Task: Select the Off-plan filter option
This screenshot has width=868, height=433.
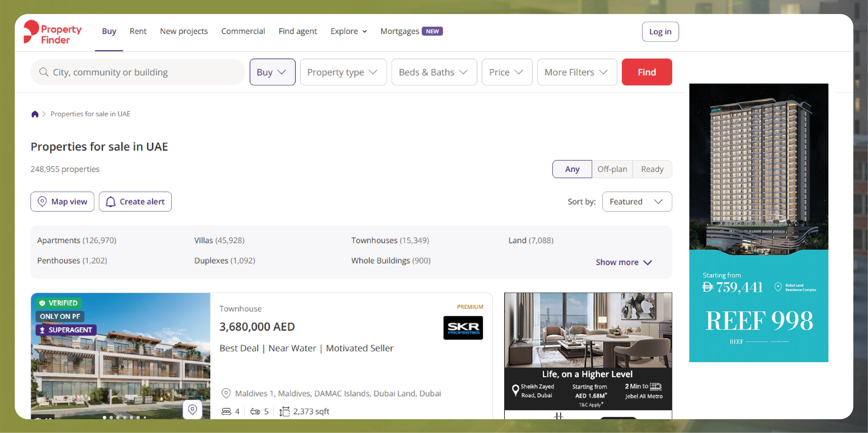Action: pos(612,169)
